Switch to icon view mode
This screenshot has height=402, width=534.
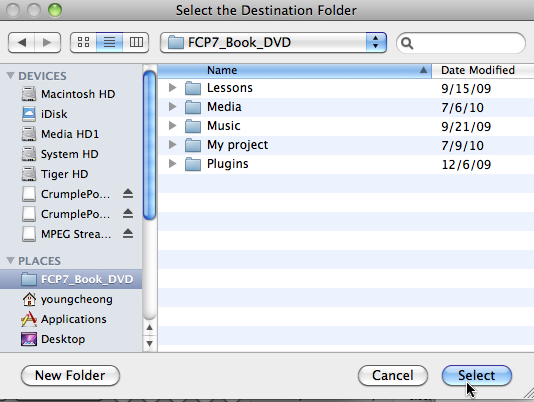point(83,43)
